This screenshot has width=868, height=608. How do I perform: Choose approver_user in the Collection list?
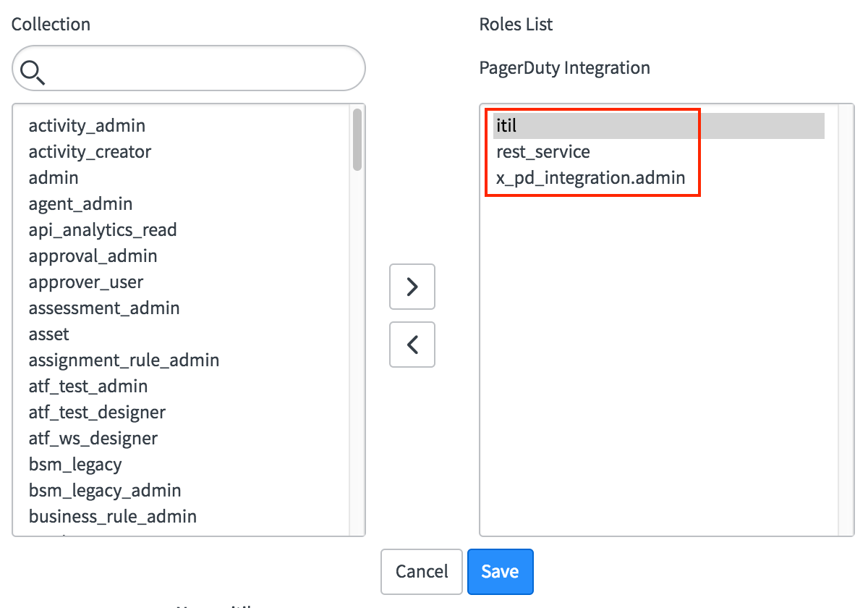click(x=86, y=282)
